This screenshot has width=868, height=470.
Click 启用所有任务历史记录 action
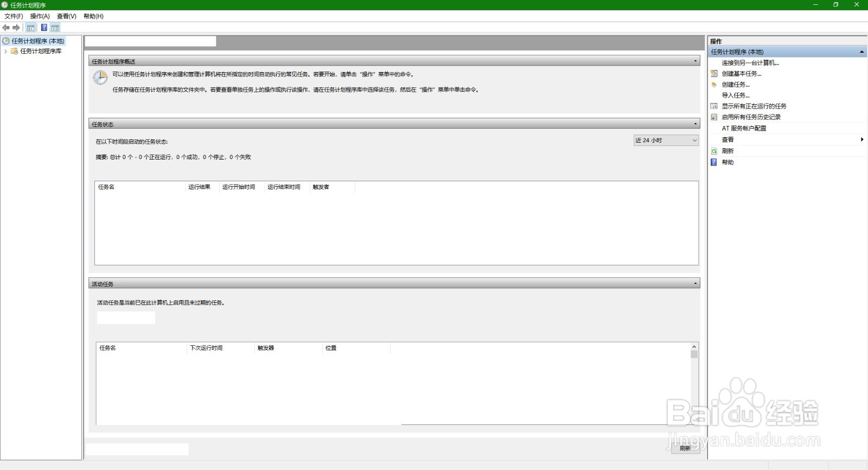coord(751,117)
